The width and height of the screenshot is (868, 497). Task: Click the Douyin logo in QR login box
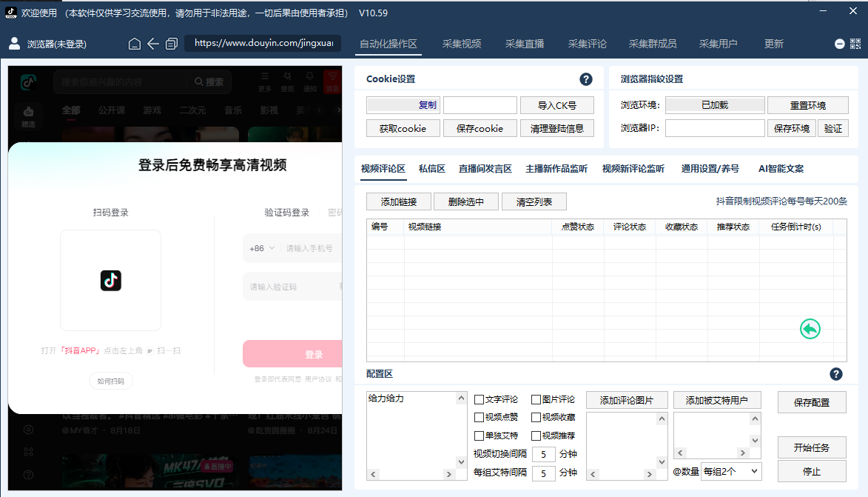111,281
